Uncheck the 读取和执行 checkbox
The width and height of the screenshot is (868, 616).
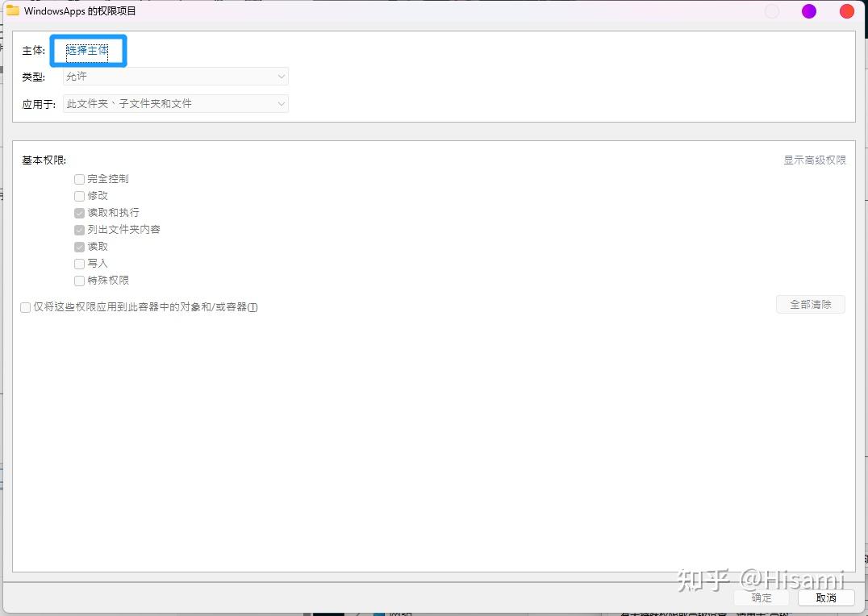point(79,213)
